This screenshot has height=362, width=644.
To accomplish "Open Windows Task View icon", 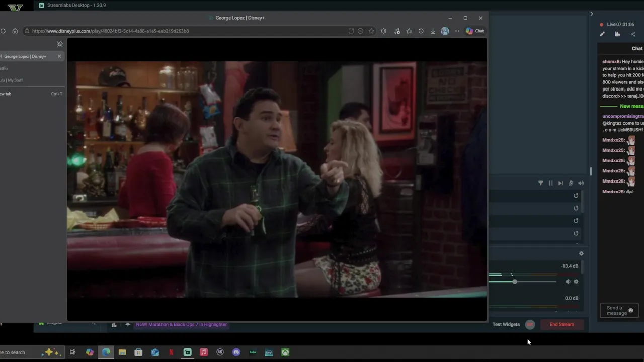I will click(x=72, y=352).
